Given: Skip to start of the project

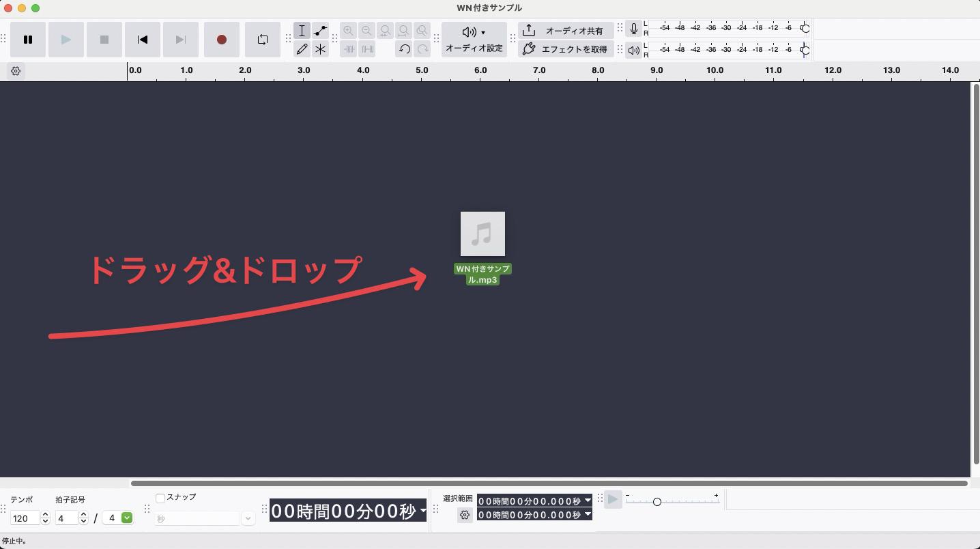Looking at the screenshot, I should click(143, 40).
